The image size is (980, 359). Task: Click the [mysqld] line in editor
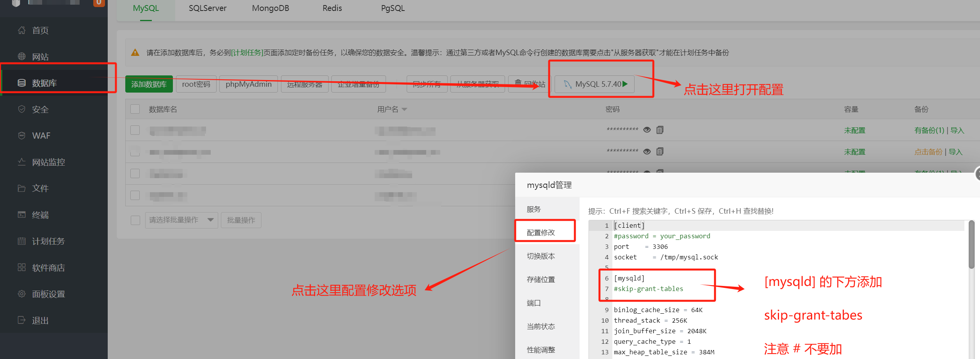point(629,278)
